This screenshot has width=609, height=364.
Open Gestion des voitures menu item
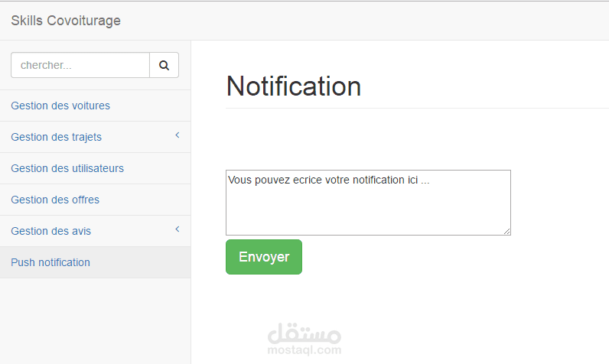[x=60, y=106]
